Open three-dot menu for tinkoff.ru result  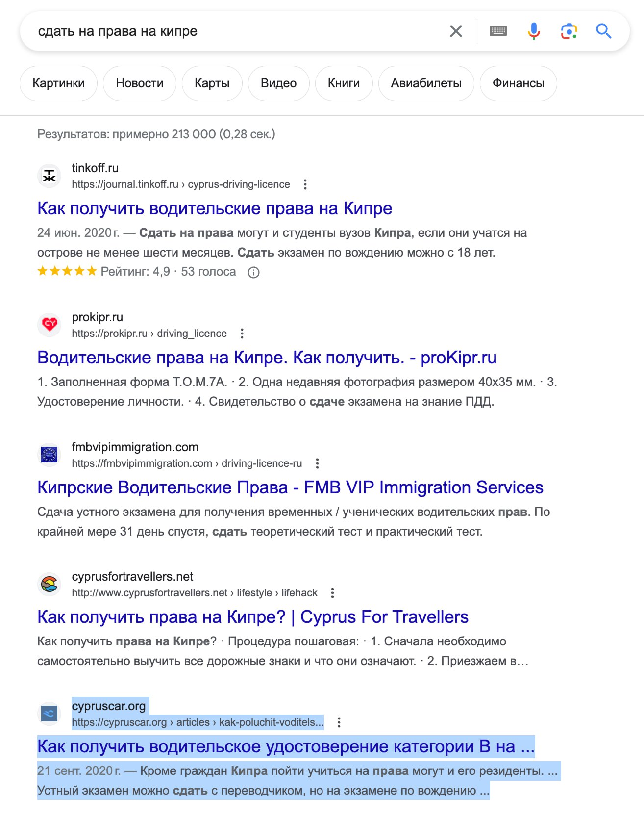(305, 184)
